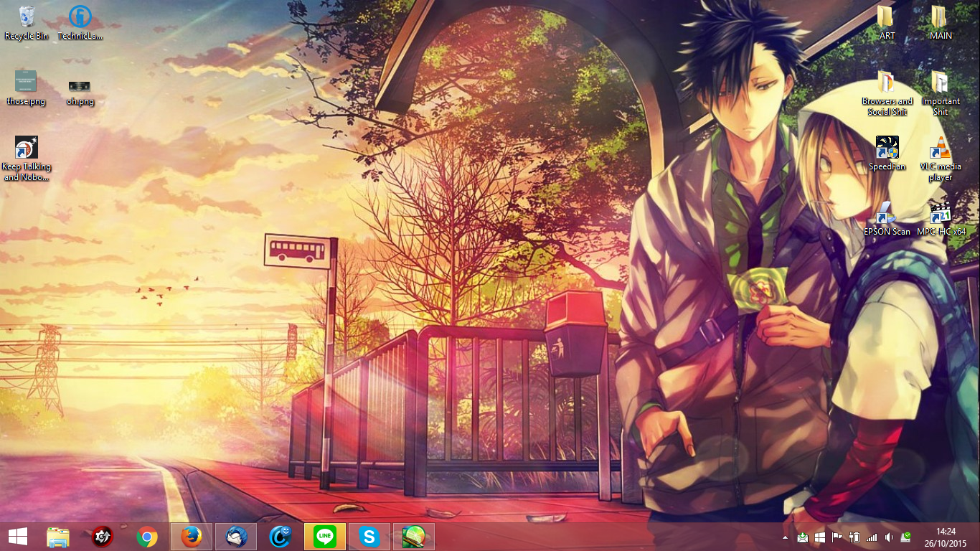This screenshot has height=551, width=980.
Task: Select the ART folder on desktop
Action: [887, 23]
